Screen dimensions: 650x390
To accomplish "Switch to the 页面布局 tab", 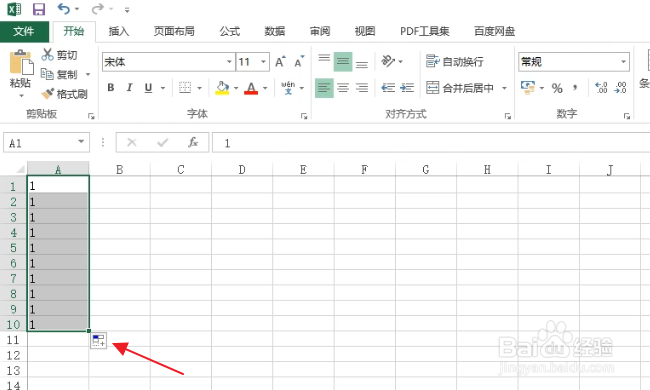I will 174,31.
